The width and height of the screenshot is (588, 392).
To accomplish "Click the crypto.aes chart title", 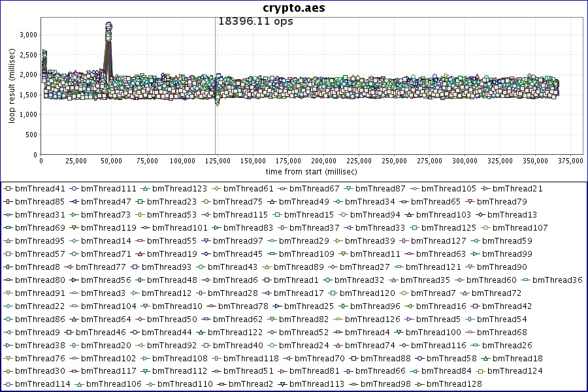I will 294,8.
